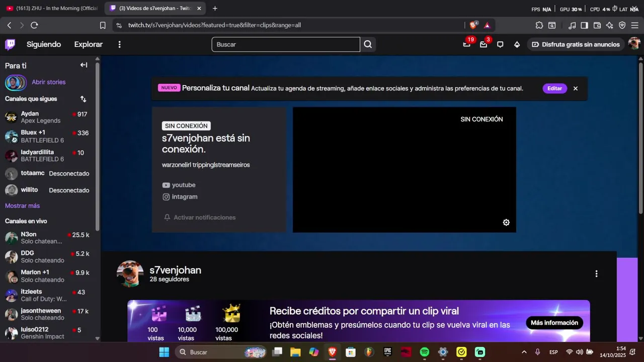Expand followed channels with Mostrar más

[x=22, y=206]
